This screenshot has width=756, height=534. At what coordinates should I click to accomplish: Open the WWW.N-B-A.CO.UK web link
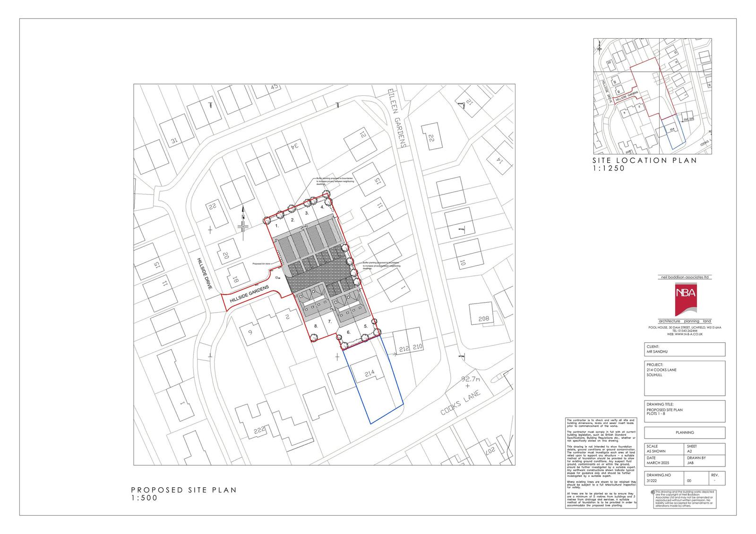tap(685, 334)
